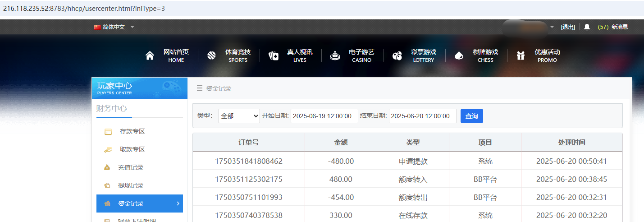Click the -454.00 amount cell
The width and height of the screenshot is (644, 222).
coord(341,197)
